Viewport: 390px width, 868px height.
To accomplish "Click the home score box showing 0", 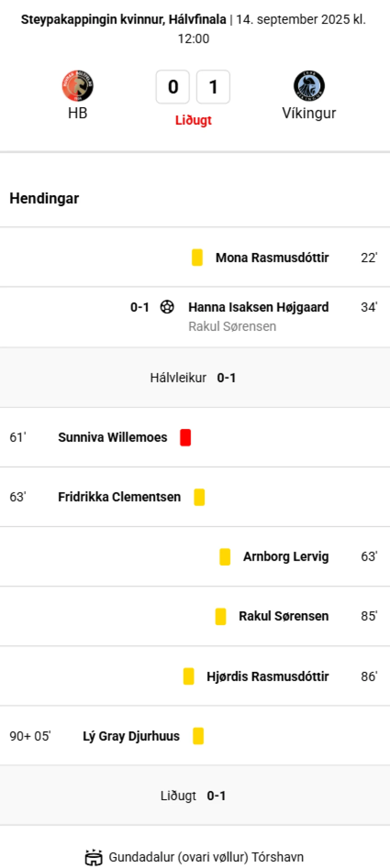I will tap(173, 87).
